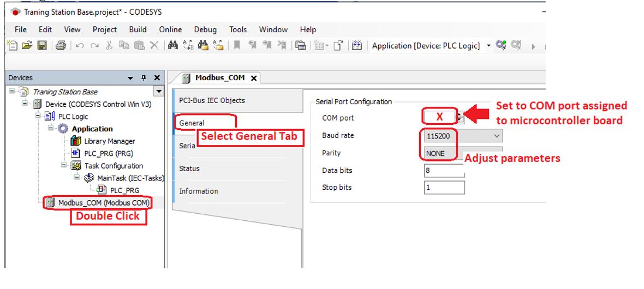
Task: Switch to the Status tab
Action: pyautogui.click(x=189, y=168)
